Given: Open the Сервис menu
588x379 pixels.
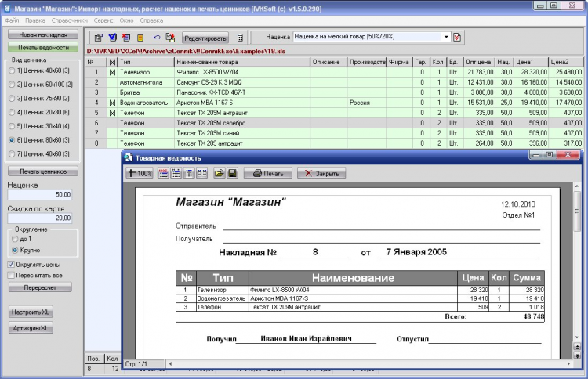Looking at the screenshot, I should click(x=102, y=19).
